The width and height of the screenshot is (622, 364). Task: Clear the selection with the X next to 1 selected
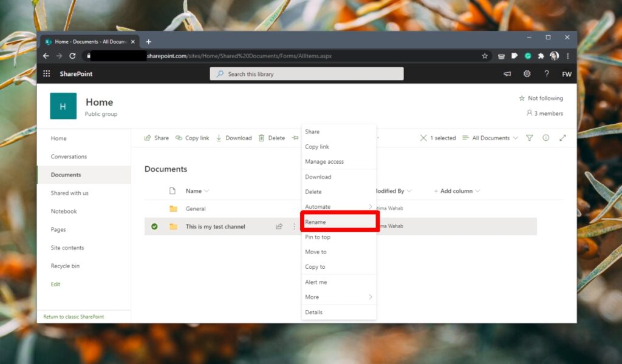(424, 138)
